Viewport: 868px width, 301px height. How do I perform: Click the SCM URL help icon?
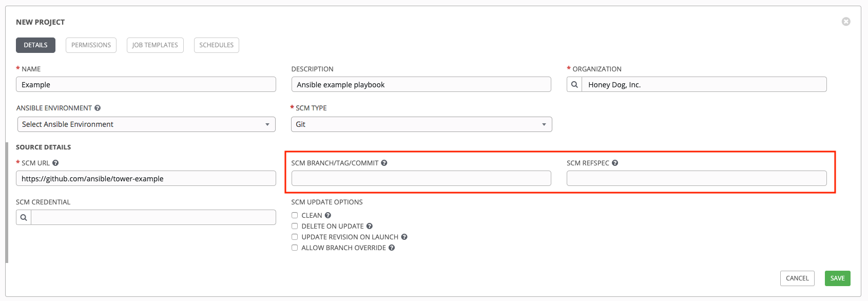point(55,163)
